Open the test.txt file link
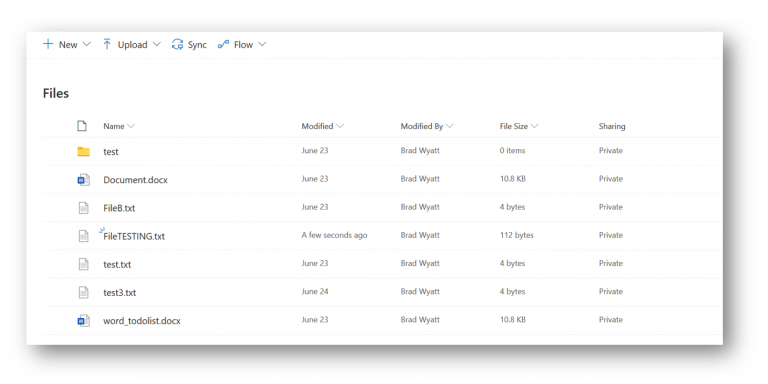The height and width of the screenshot is (384, 768). [117, 264]
